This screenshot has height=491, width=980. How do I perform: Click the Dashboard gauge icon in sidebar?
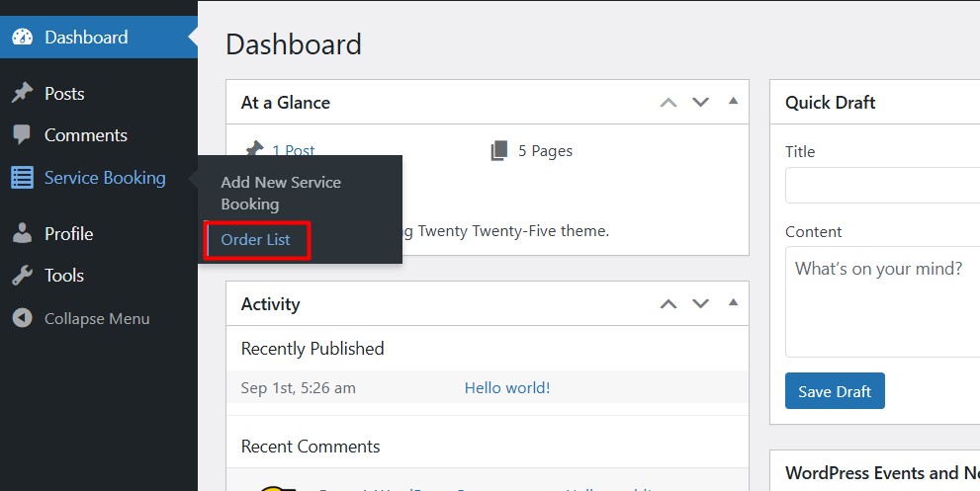point(22,38)
